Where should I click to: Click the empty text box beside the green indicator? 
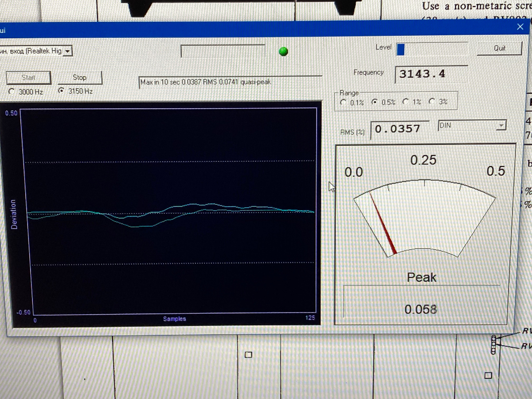point(223,51)
